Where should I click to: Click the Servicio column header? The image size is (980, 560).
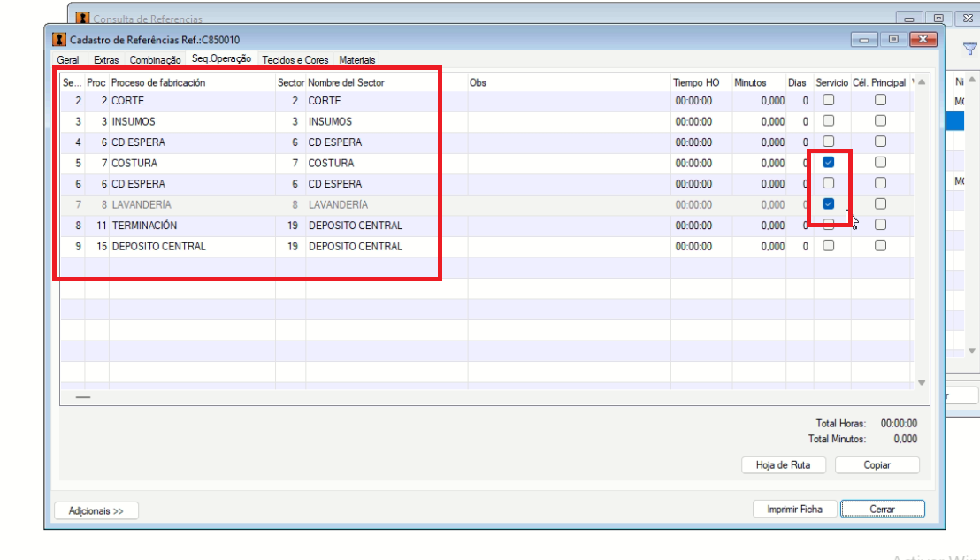pyautogui.click(x=832, y=82)
